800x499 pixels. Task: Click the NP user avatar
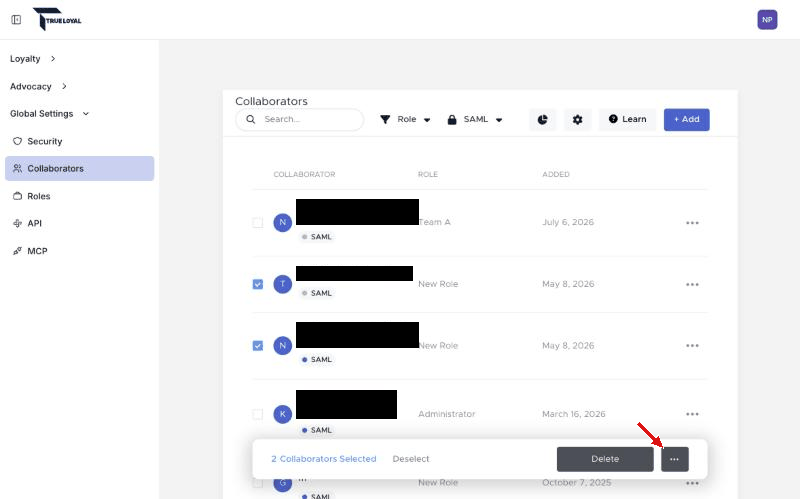pos(767,20)
